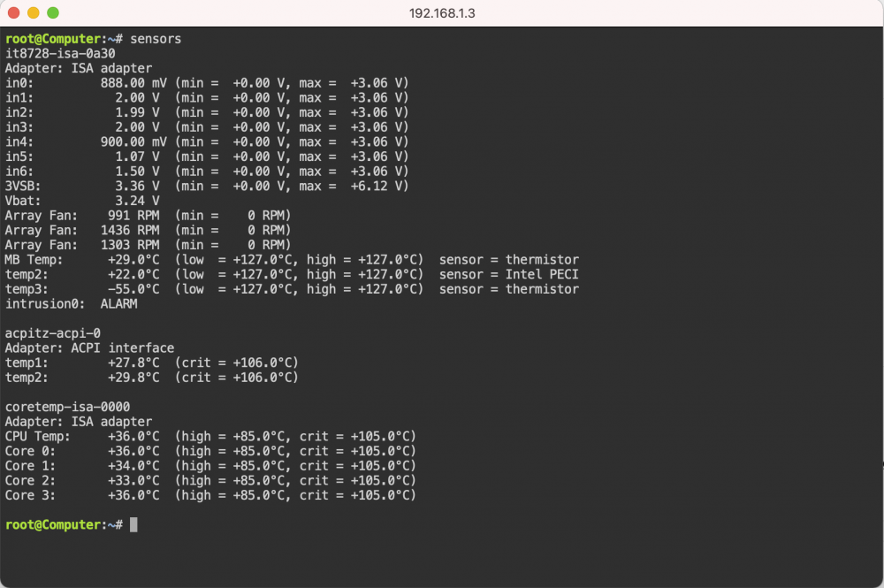
Task: Click the in6 value '1.50 V'
Action: [138, 171]
